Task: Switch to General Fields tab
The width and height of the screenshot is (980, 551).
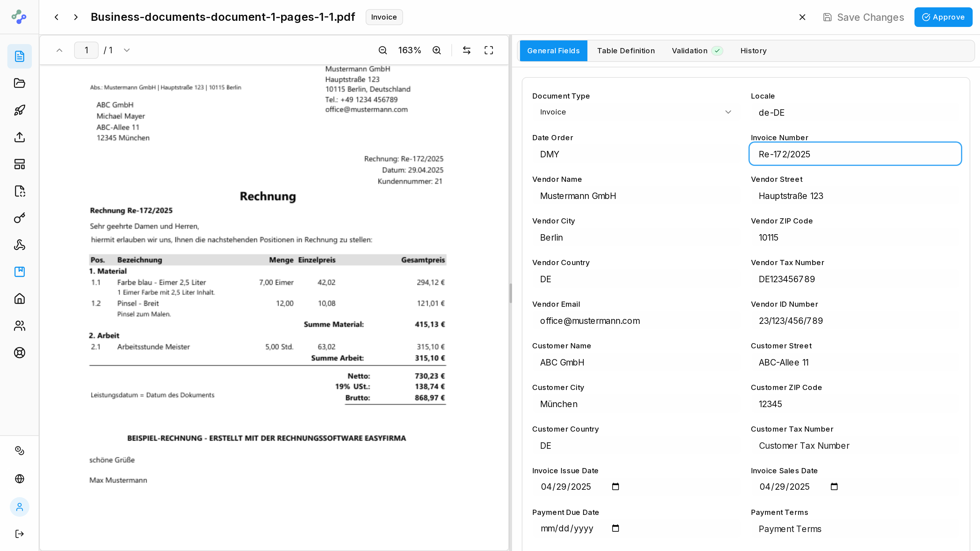Action: (553, 51)
